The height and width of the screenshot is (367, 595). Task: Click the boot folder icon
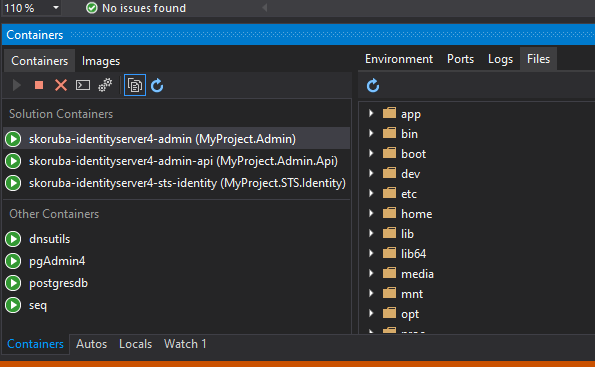[x=389, y=153]
